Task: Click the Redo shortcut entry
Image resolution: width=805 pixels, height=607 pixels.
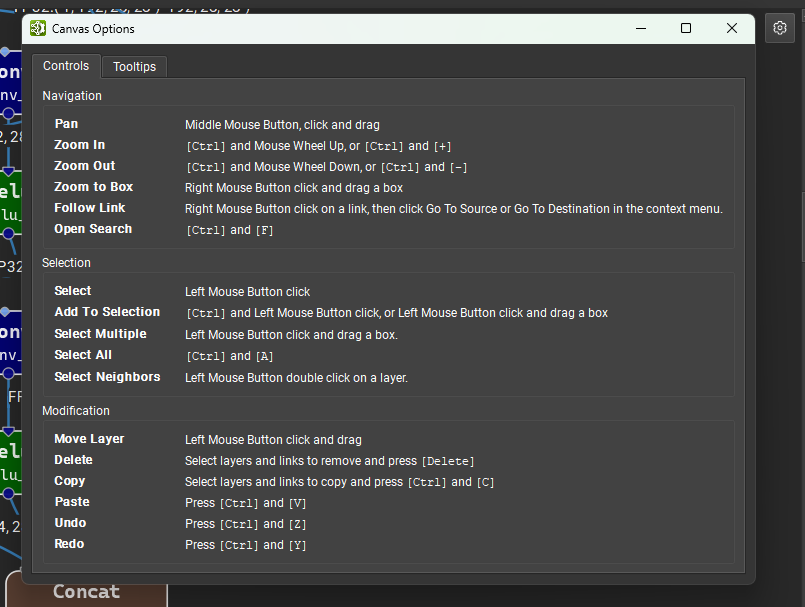Action: click(69, 544)
